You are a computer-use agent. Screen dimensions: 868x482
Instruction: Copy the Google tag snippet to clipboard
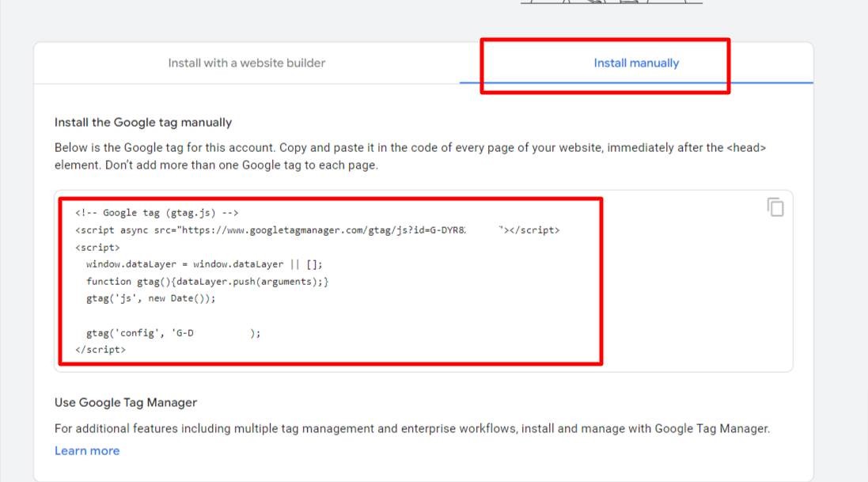[775, 207]
